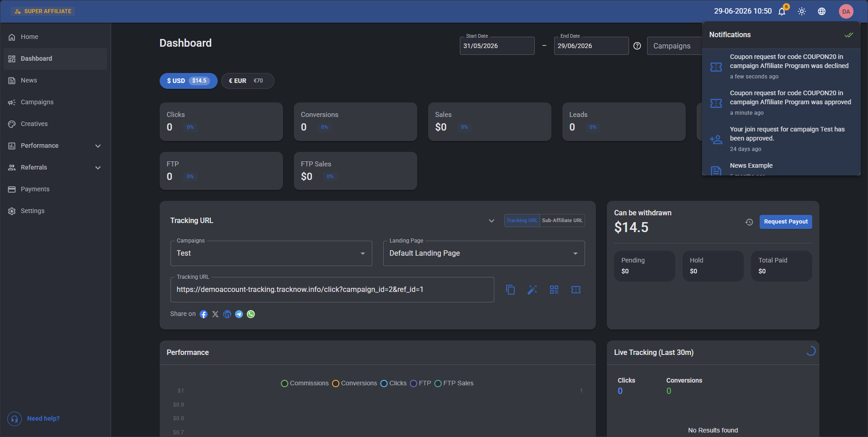Share tracking link on WhatsApp

click(x=251, y=314)
